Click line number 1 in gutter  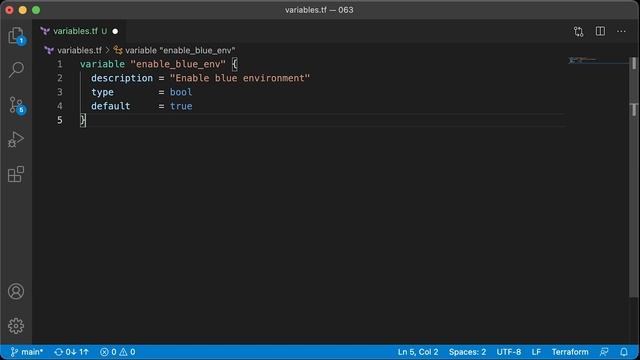click(60, 64)
